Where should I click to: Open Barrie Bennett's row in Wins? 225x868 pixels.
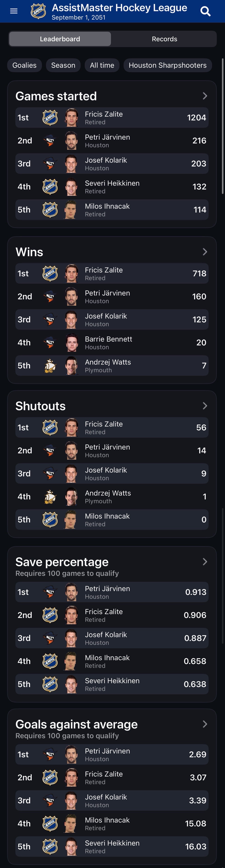pos(112,343)
